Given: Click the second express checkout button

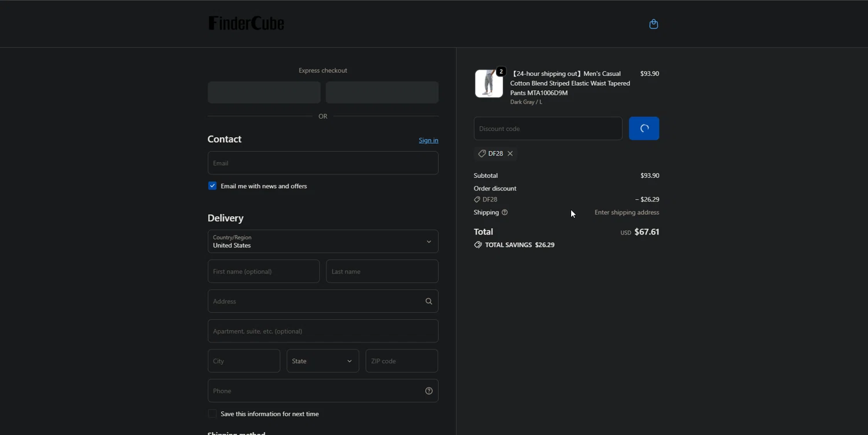Looking at the screenshot, I should click(382, 92).
